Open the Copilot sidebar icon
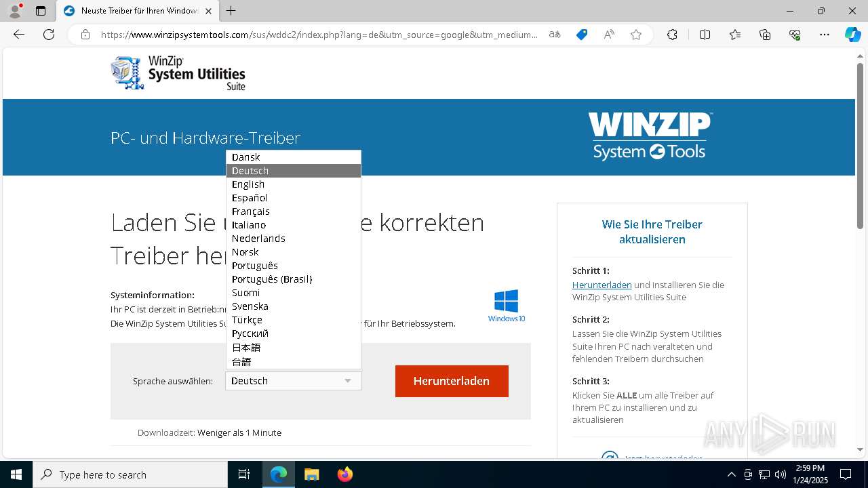 (x=852, y=35)
